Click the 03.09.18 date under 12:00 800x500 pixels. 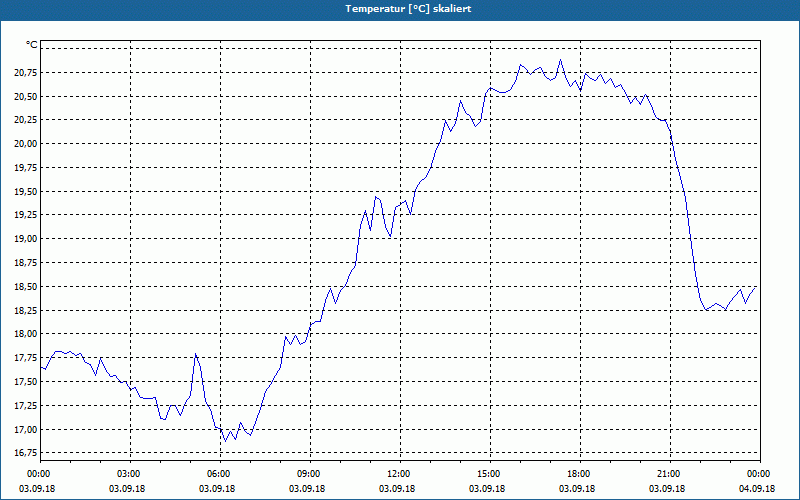point(397,489)
